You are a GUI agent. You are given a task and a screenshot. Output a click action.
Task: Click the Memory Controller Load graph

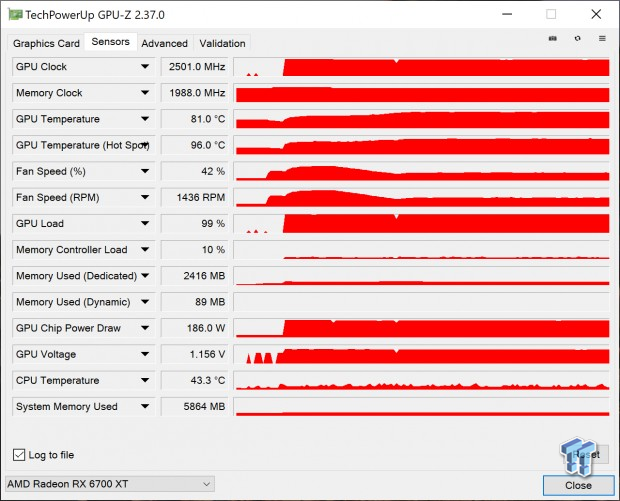tap(422, 250)
